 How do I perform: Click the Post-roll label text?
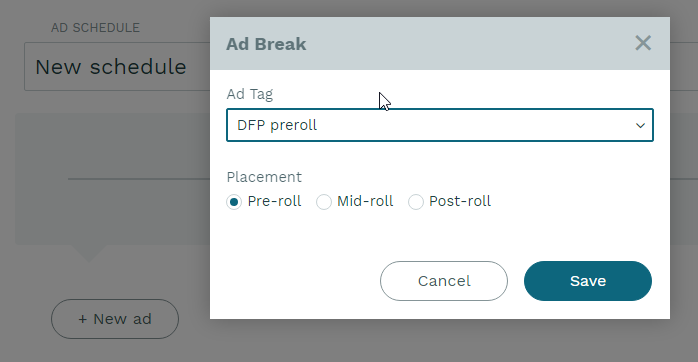460,201
